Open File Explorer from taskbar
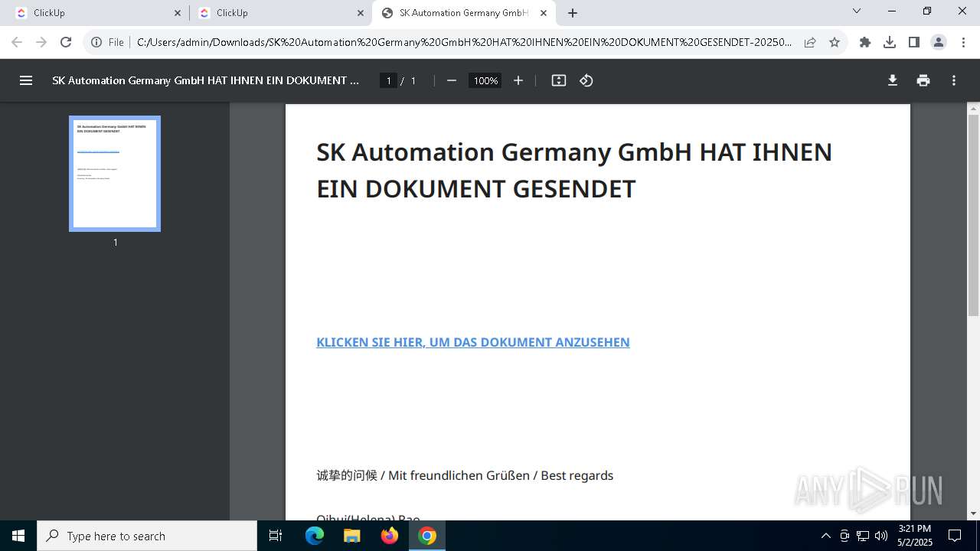Viewport: 980px width, 551px height. [x=352, y=536]
